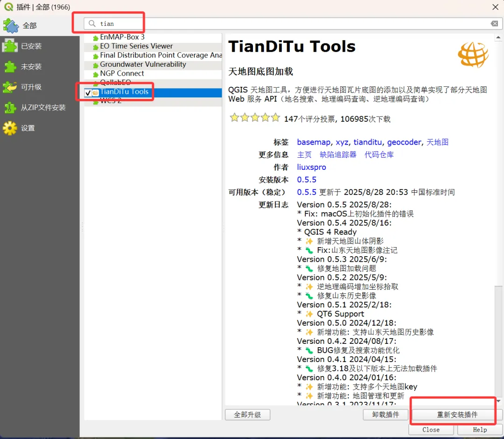
Task: Click the first rating star
Action: point(234,118)
